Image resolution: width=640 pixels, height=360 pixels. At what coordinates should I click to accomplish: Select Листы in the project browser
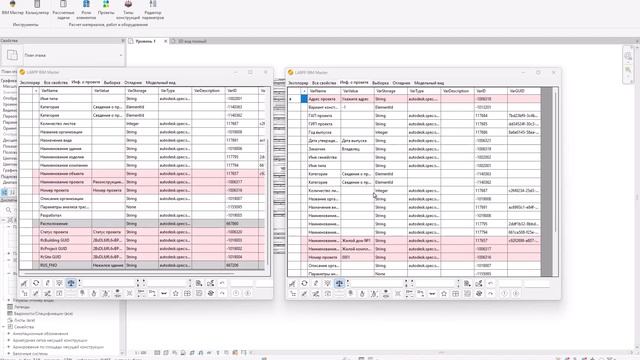24,320
